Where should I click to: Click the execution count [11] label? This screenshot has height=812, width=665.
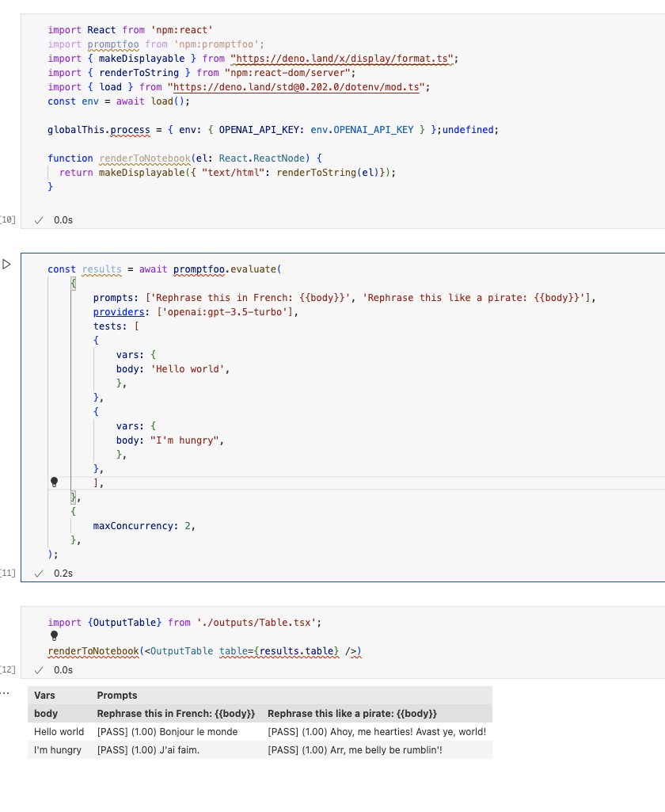(x=8, y=574)
